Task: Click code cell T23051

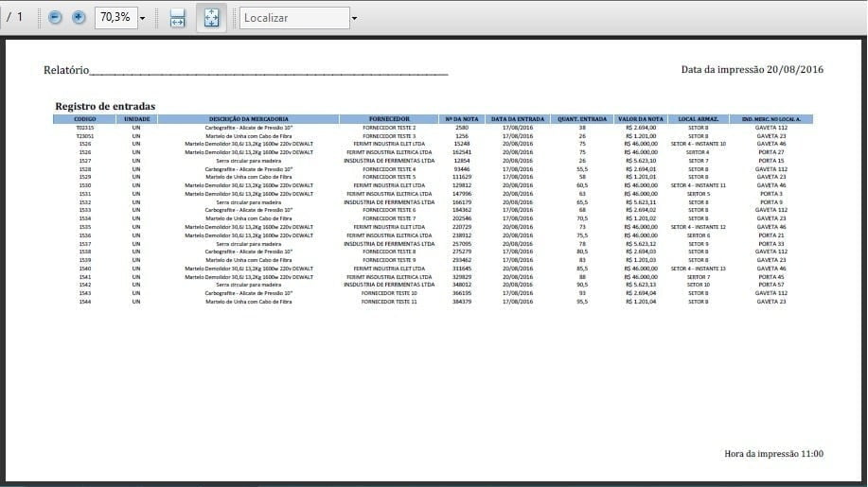Action: click(84, 136)
